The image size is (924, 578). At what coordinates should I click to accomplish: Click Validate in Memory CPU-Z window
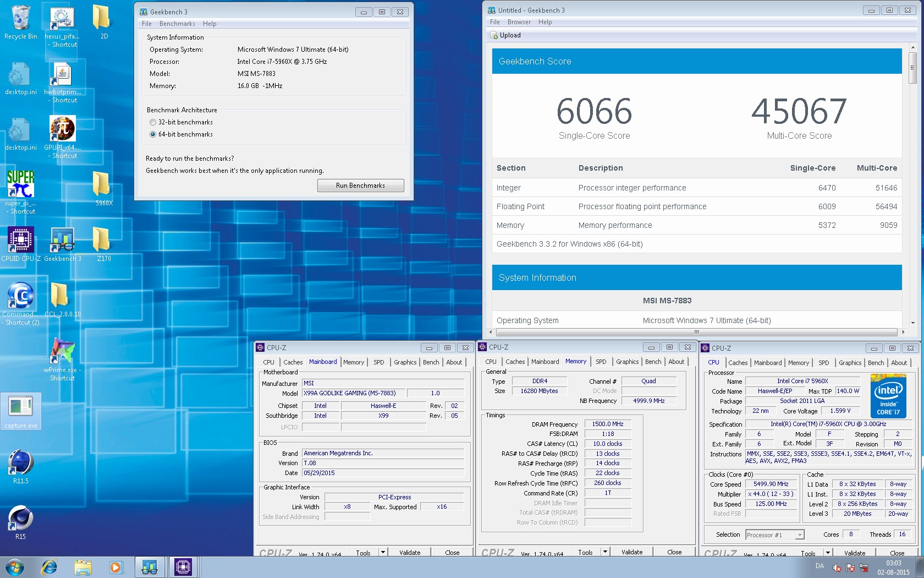(x=632, y=552)
